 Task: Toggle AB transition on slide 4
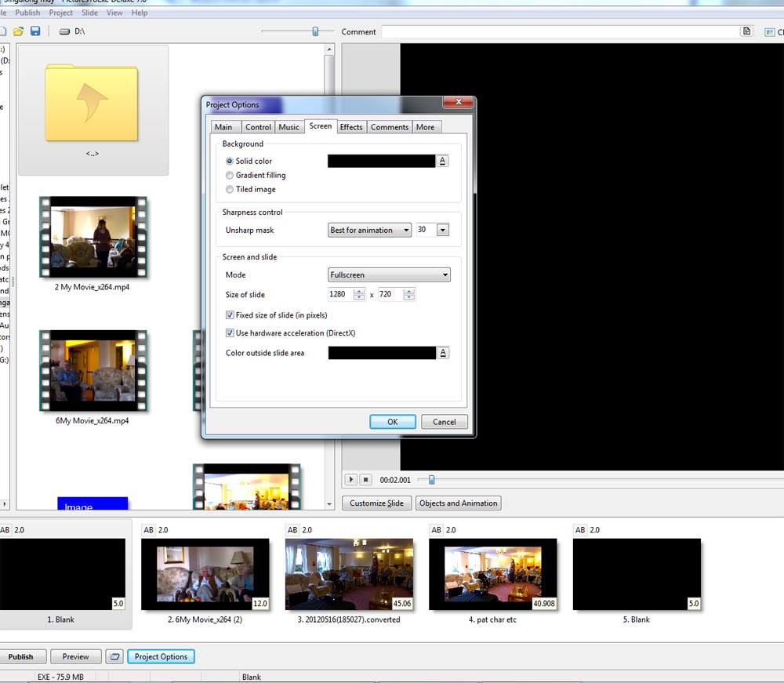[x=437, y=530]
